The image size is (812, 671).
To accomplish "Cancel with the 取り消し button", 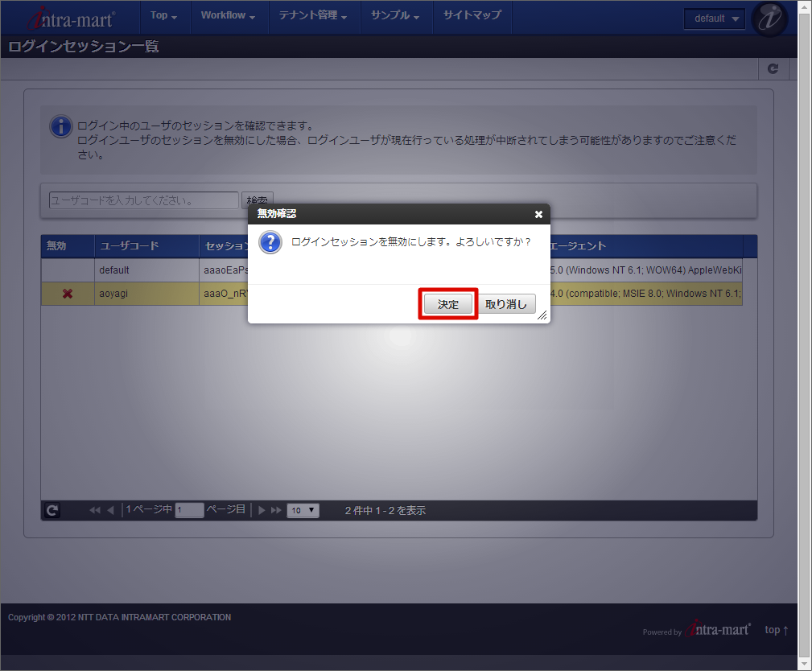I will (506, 304).
